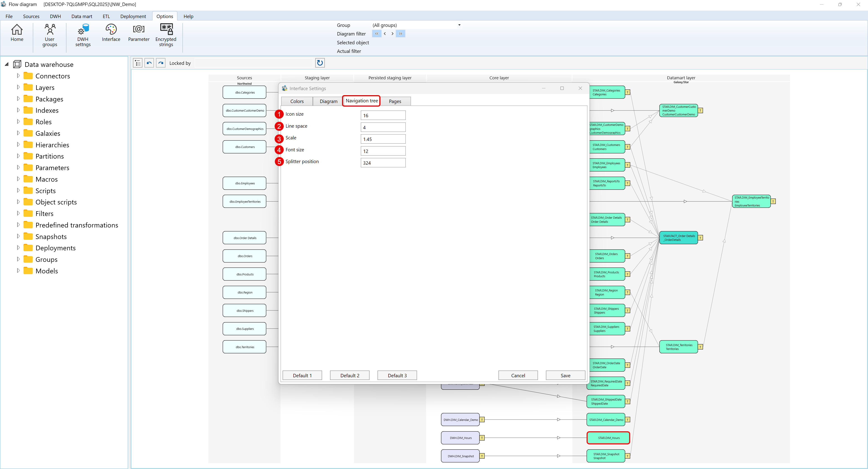Refresh the Locked by list
The height and width of the screenshot is (469, 868).
(x=319, y=63)
